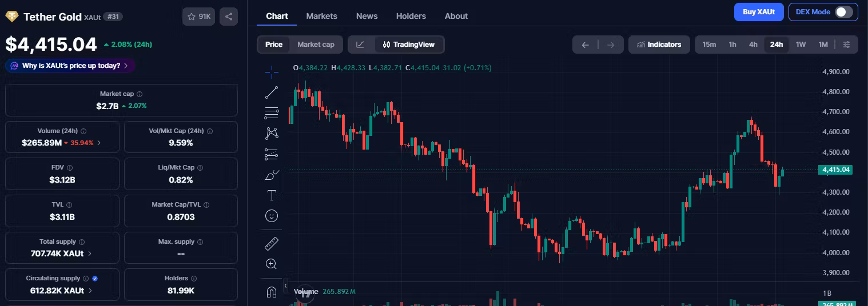868x306 pixels.
Task: Switch to the Markets tab
Action: [321, 16]
